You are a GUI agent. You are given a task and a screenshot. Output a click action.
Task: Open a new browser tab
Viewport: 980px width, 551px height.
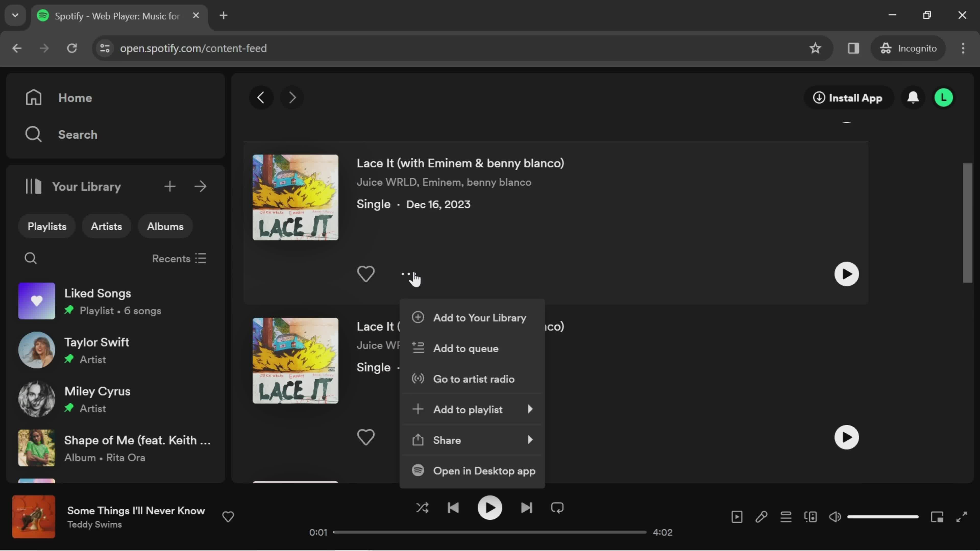(224, 16)
